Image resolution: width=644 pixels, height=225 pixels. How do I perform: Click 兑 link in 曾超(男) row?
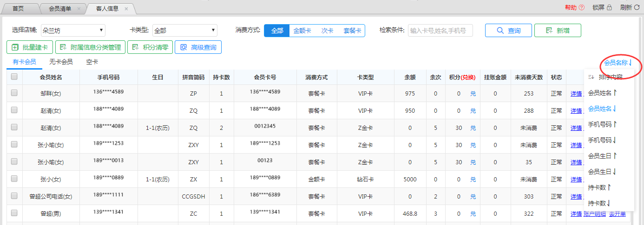tap(473, 214)
